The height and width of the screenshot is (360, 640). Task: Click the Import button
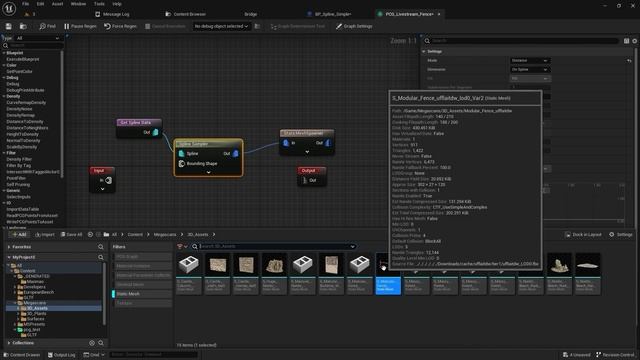click(x=45, y=234)
